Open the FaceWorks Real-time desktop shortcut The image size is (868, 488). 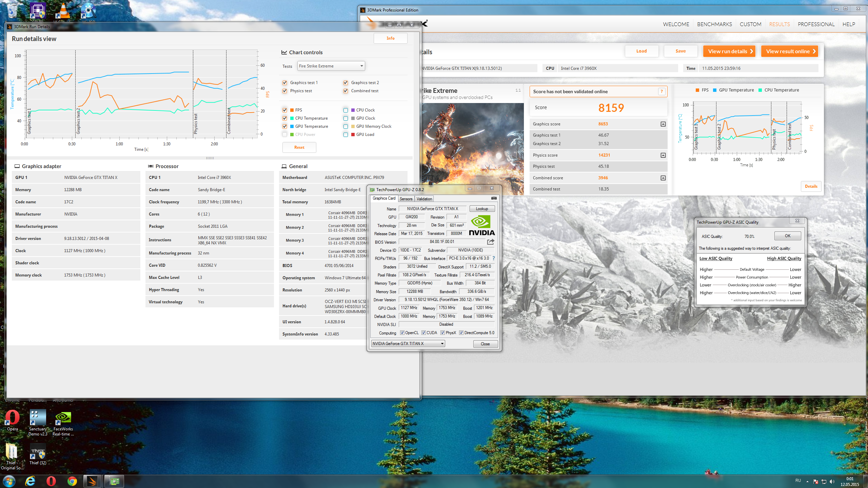63,418
